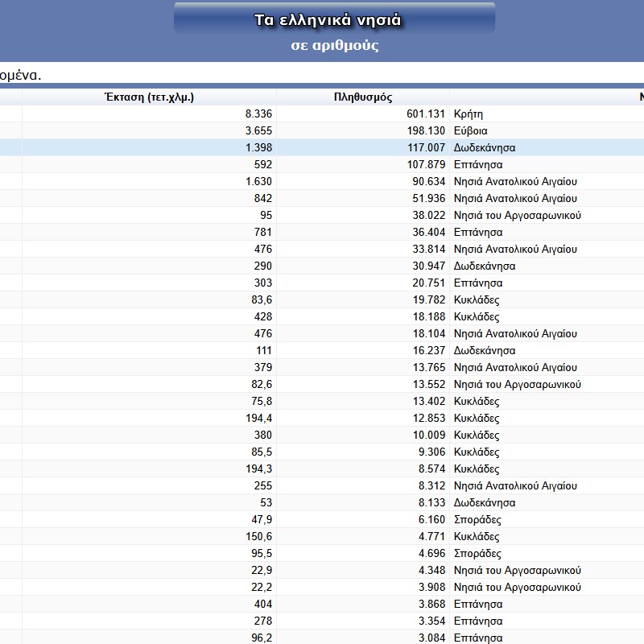
Task: Select population cell 9.306
Action: pos(431,452)
